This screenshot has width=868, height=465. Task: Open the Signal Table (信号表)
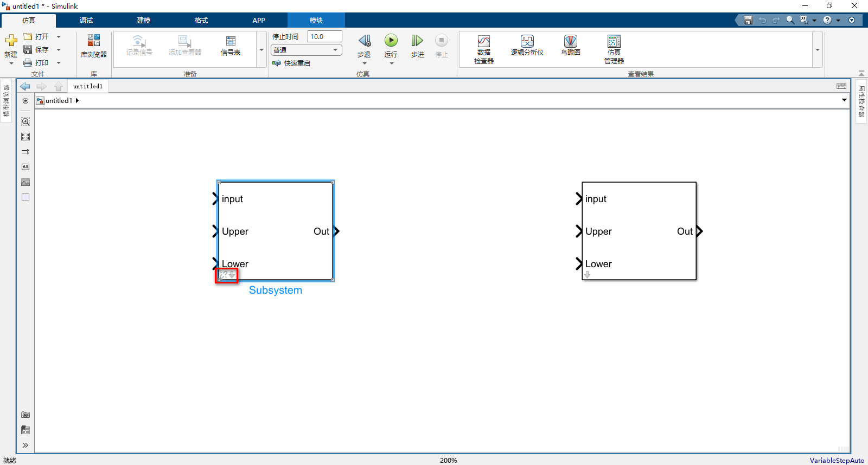(231, 46)
